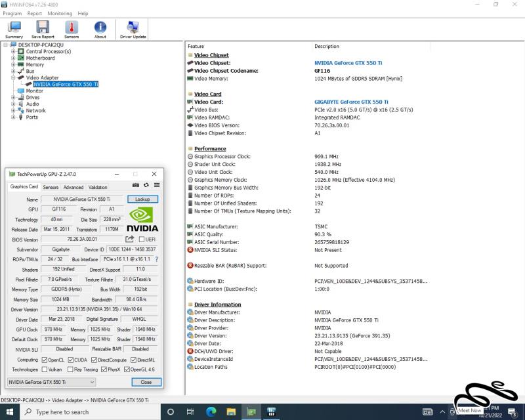Click the Bus Interface question mark
The image size is (525, 420).
pos(156,259)
